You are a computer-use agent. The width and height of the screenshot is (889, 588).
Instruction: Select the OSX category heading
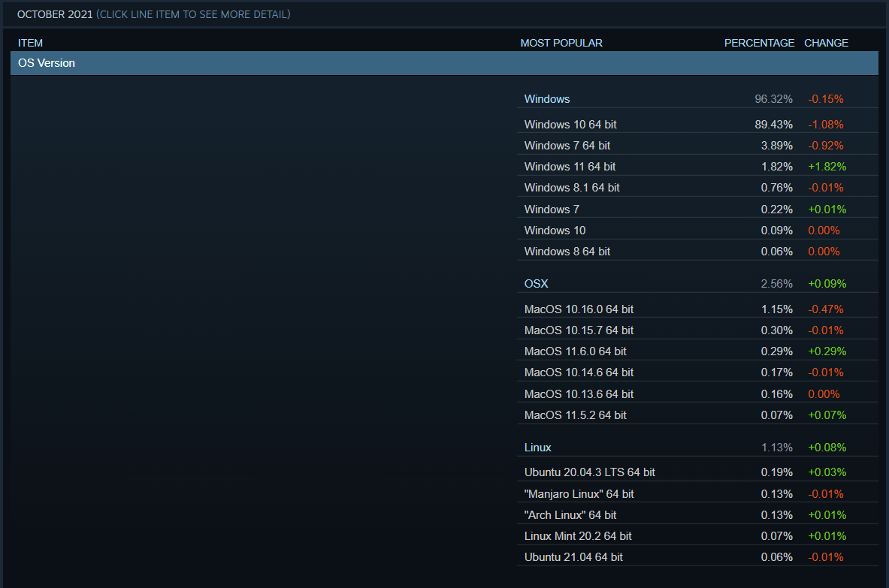coord(536,284)
